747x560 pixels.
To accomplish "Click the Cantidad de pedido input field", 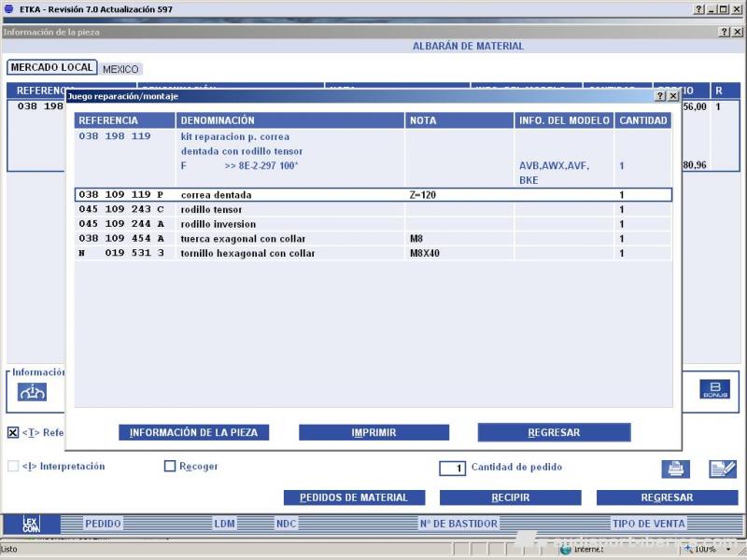I will click(x=452, y=469).
